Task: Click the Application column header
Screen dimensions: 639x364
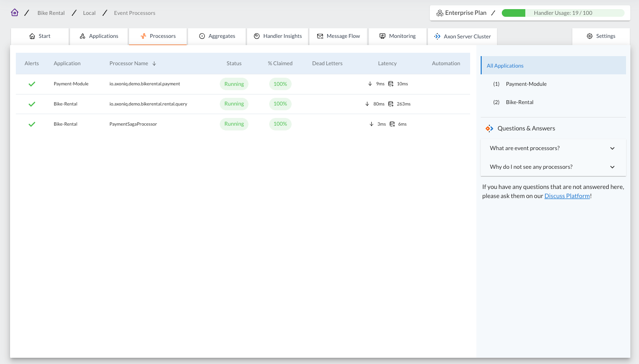Action: (67, 63)
